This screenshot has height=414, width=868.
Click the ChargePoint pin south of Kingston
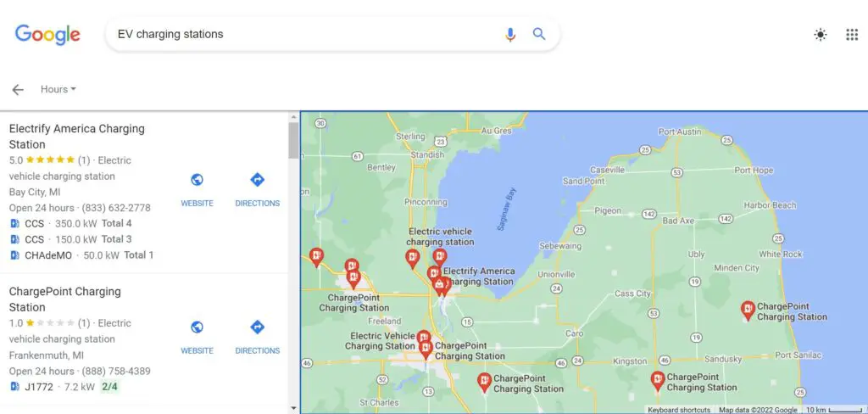pos(657,380)
